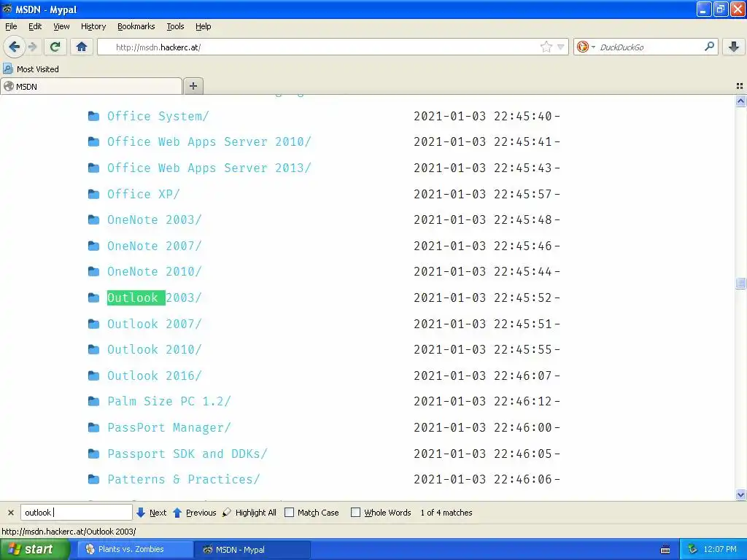The height and width of the screenshot is (560, 747).
Task: Go to the home page icon
Action: tap(82, 47)
